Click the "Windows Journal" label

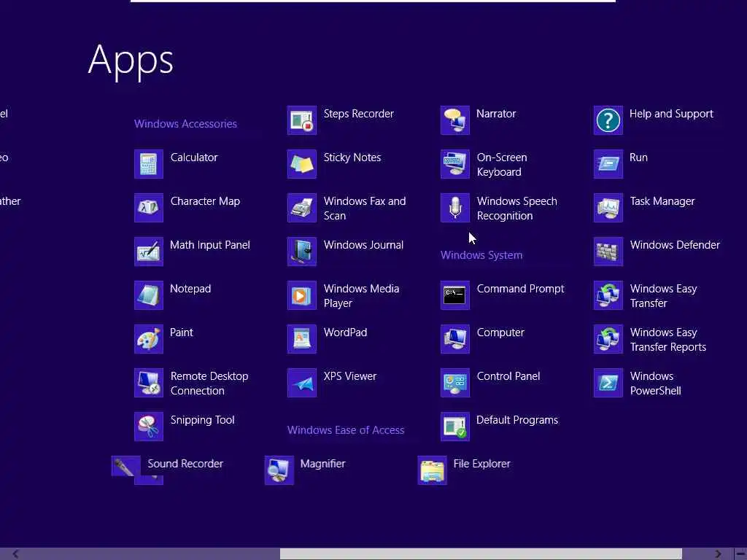[x=363, y=245]
